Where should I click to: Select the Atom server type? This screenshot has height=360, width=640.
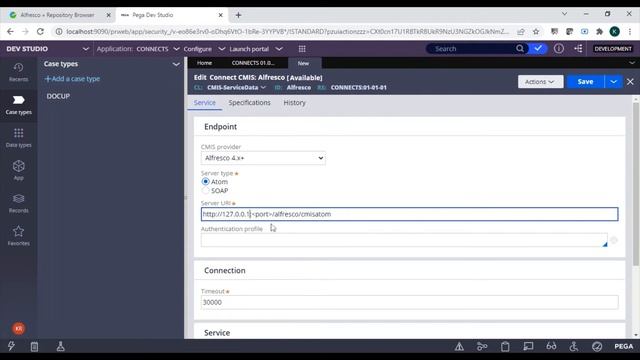[205, 182]
